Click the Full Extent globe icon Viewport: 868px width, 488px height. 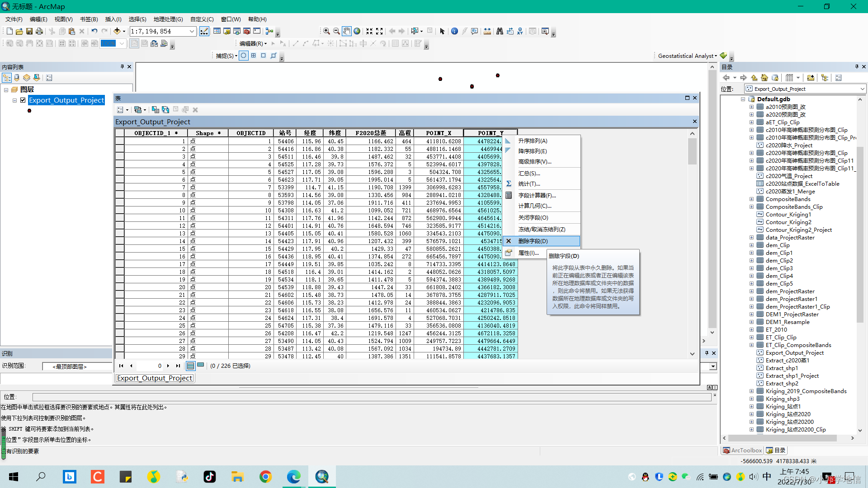(x=357, y=31)
